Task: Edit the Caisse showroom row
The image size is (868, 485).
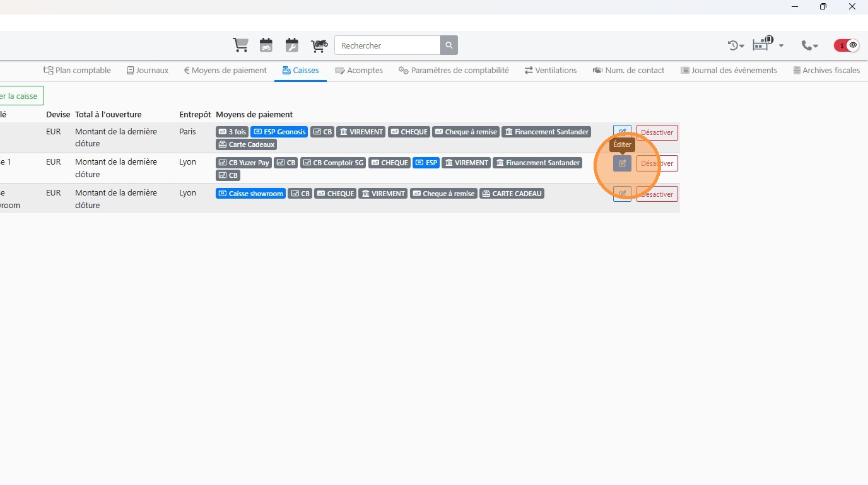Action: pos(622,194)
